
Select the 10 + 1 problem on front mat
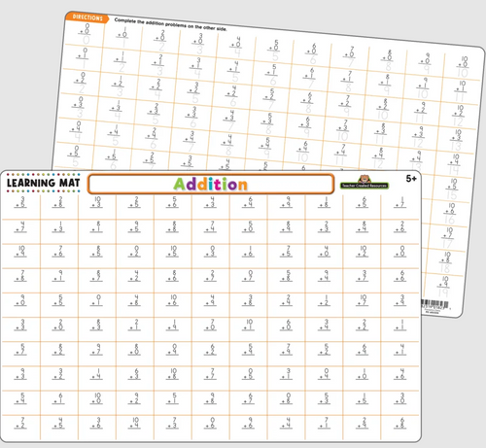(x=249, y=325)
